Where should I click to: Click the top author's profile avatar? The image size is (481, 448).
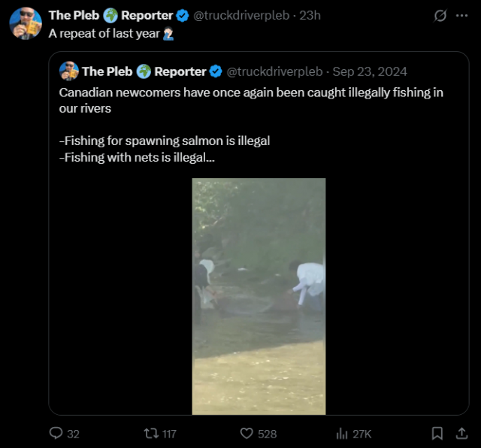(26, 23)
